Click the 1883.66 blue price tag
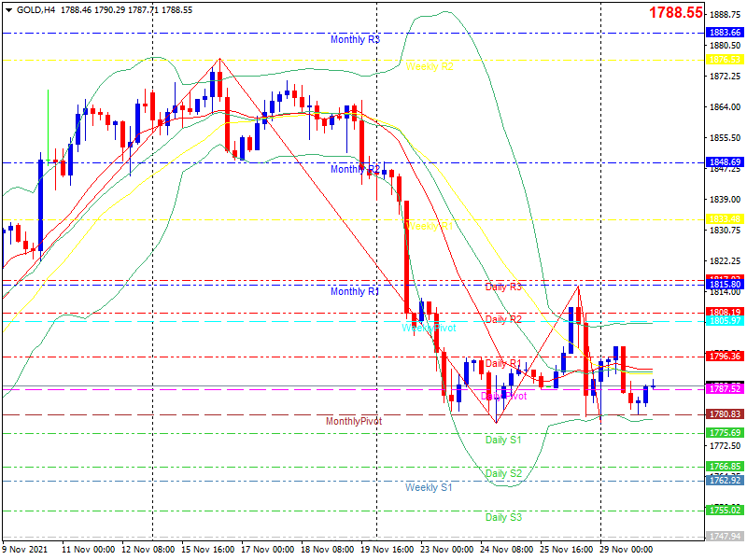 coord(726,33)
